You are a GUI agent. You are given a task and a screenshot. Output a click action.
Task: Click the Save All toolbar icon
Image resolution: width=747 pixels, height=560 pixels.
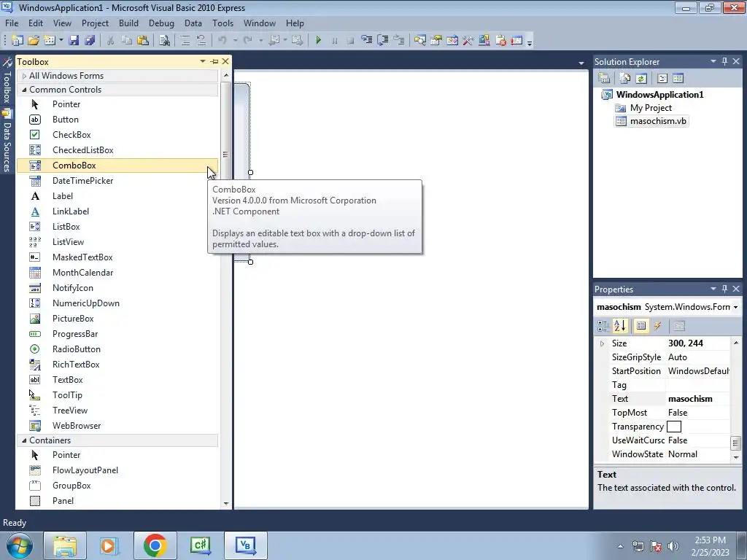(x=90, y=41)
